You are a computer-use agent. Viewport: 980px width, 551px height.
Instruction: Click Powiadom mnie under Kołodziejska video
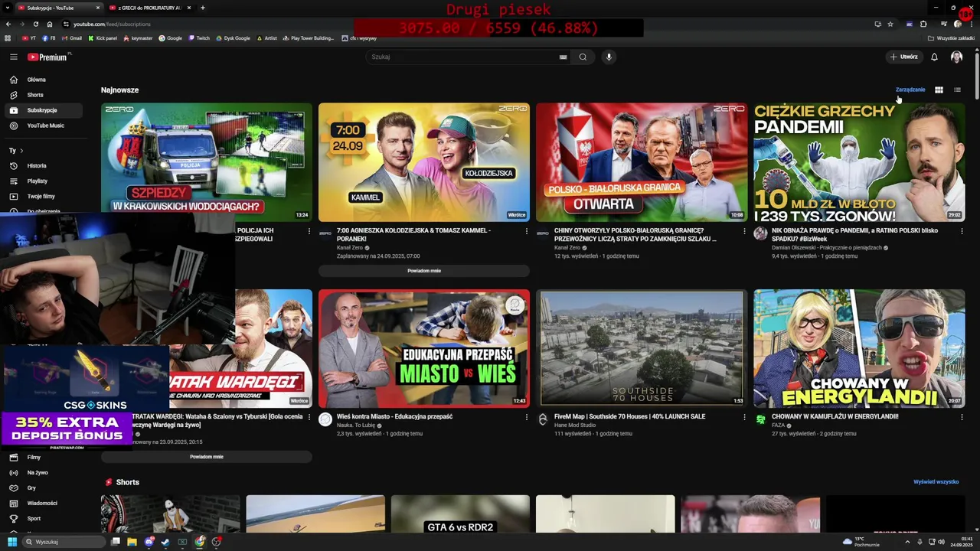424,271
